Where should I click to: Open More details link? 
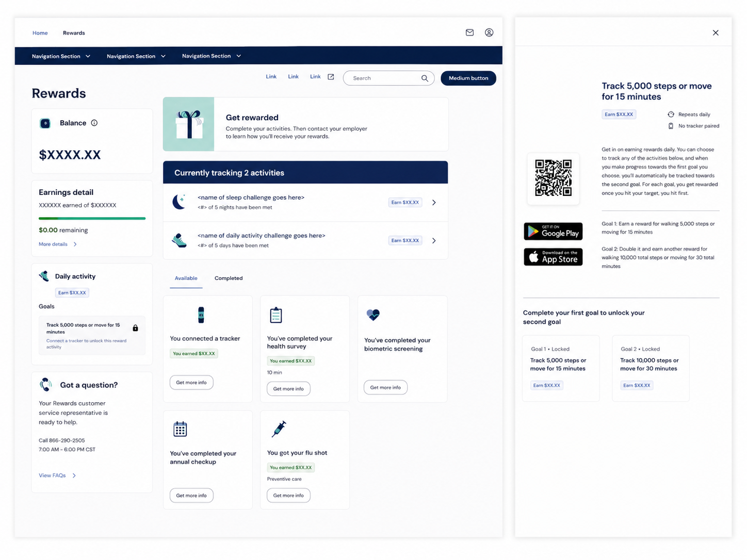pyautogui.click(x=53, y=244)
